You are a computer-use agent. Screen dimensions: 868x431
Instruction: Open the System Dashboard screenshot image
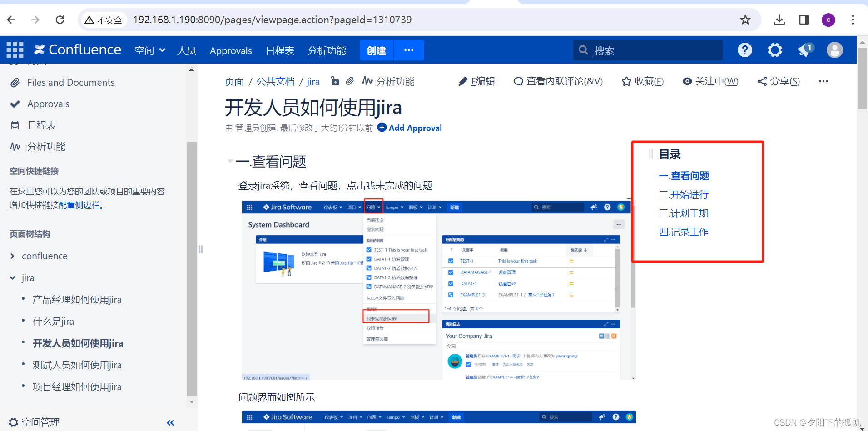coord(438,290)
